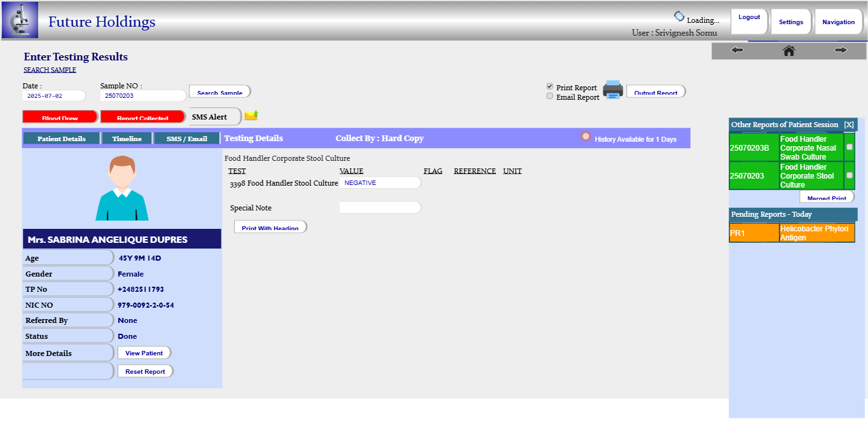Select the Stool Culture report checkbox
868x431 pixels.
coord(850,175)
